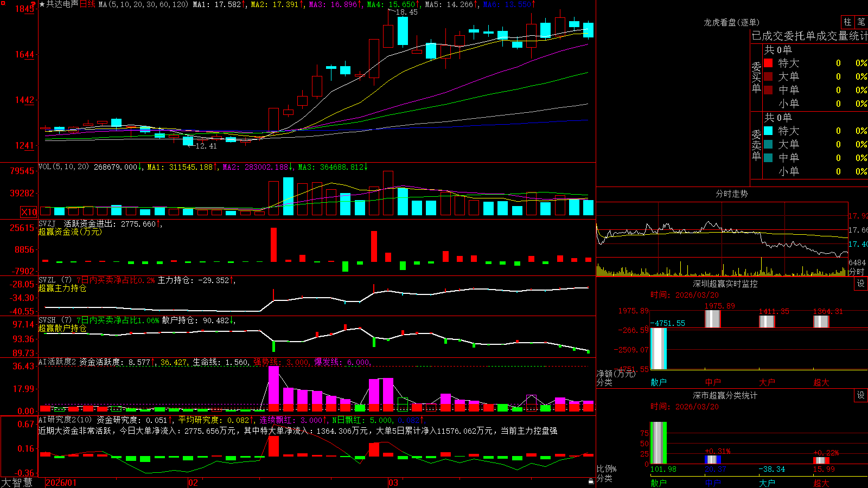Click the -4751.55 散户 bar value

(x=668, y=323)
